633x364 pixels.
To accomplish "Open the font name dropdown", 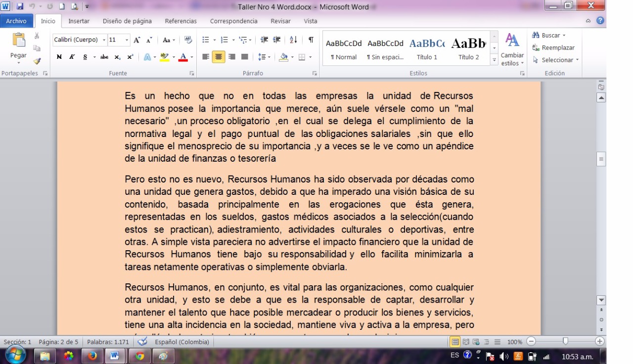I will tap(104, 40).
